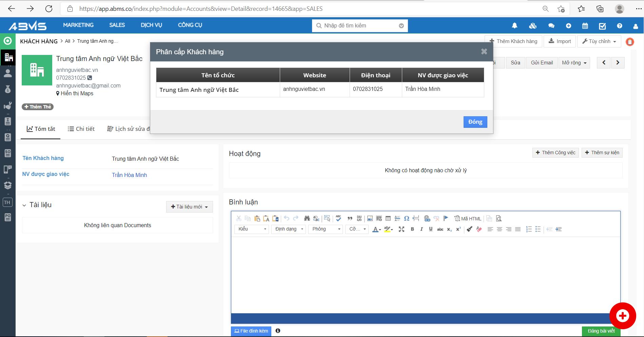The height and width of the screenshot is (337, 644).
Task: Switch to the Chi tiết tab
Action: [81, 129]
